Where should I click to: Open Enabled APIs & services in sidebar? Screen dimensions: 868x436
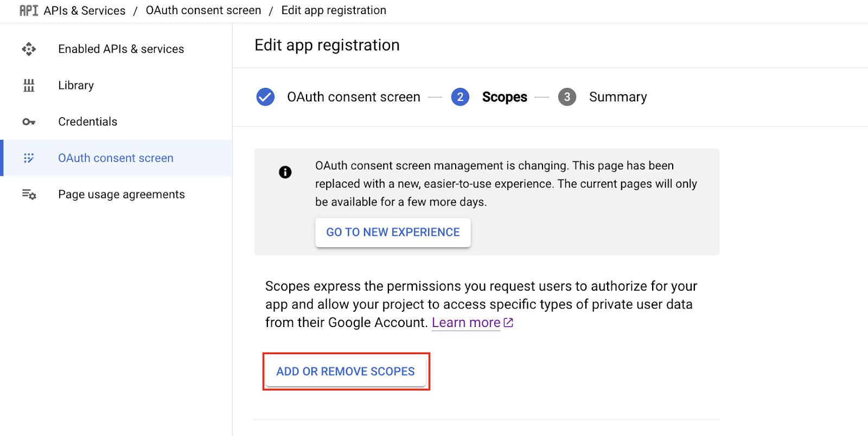(x=121, y=49)
